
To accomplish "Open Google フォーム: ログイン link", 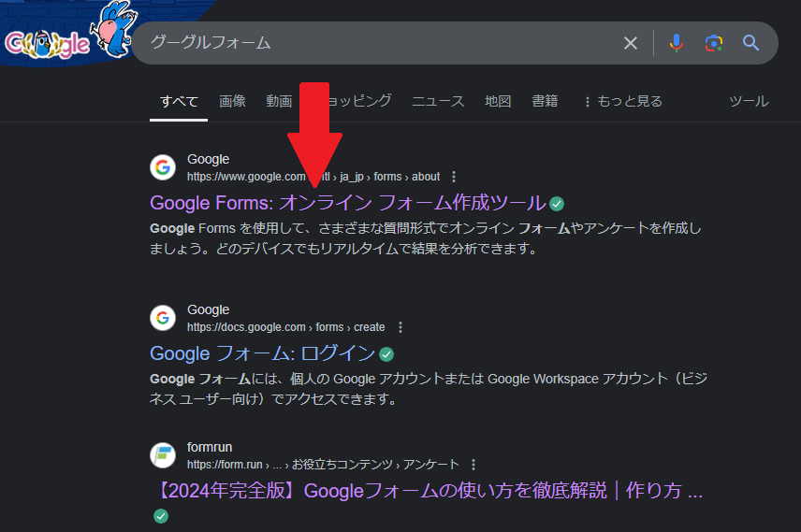I will click(x=262, y=353).
